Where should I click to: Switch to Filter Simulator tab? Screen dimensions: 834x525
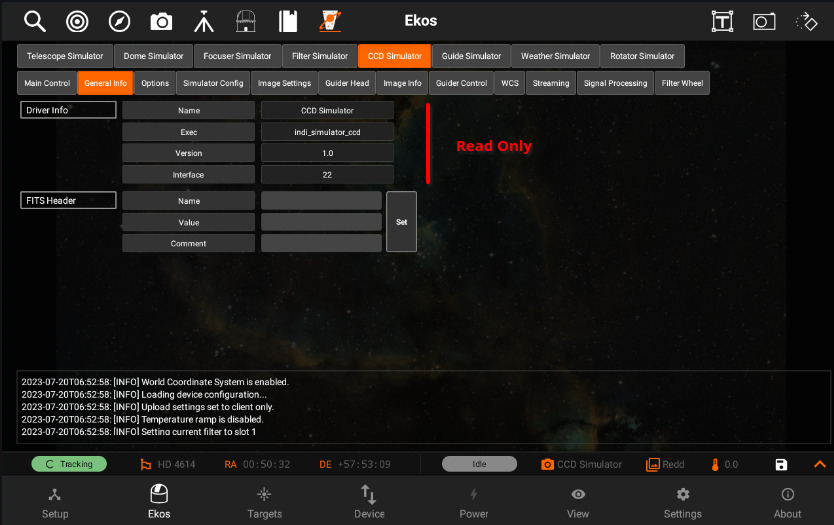[320, 56]
